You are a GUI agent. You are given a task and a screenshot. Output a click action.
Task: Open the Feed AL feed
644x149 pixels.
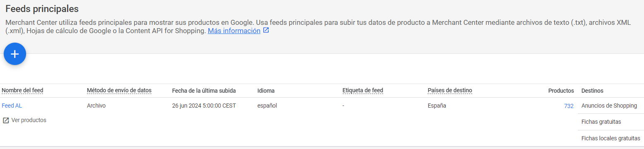[x=12, y=106]
